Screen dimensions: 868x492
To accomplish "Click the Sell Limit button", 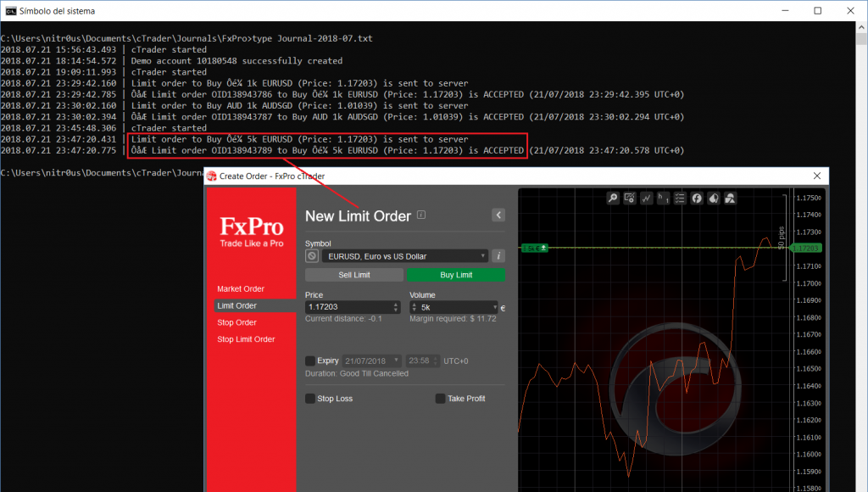I will point(354,275).
